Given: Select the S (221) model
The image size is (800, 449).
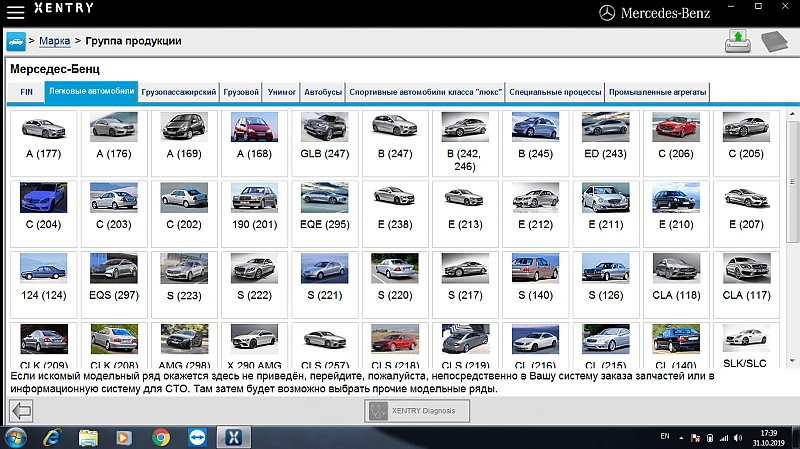Looking at the screenshot, I should click(324, 285).
